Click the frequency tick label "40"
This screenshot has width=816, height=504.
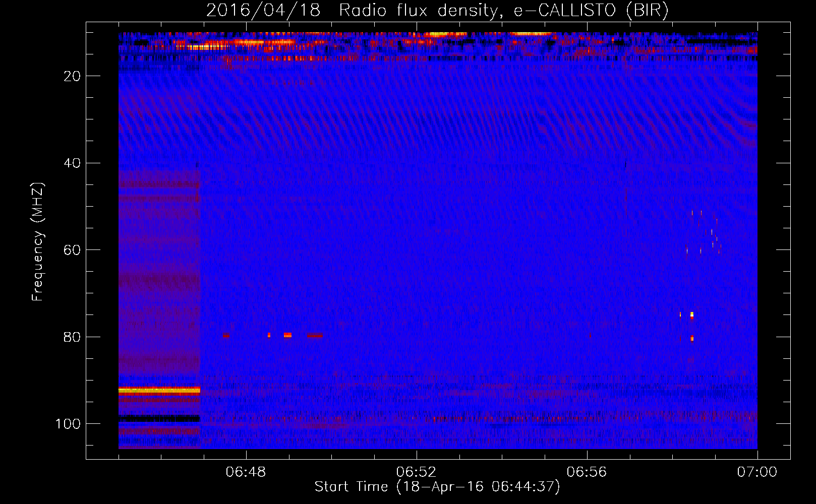coord(72,163)
